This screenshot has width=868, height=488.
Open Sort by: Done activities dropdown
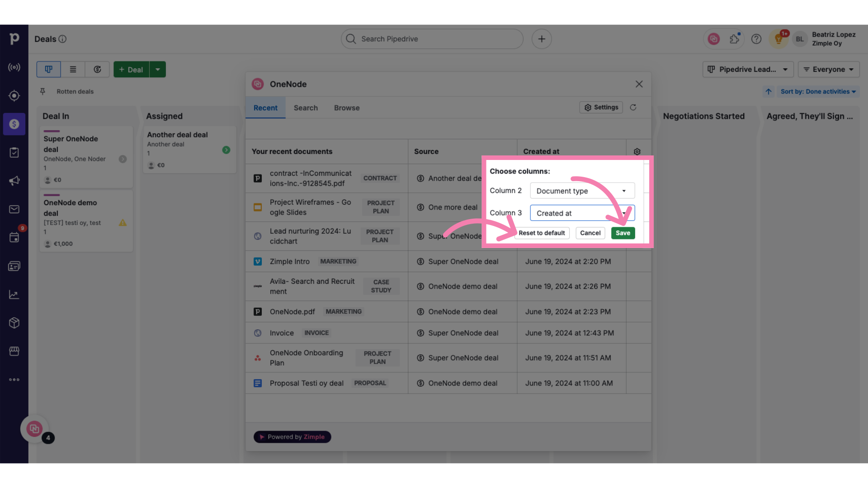click(x=818, y=91)
